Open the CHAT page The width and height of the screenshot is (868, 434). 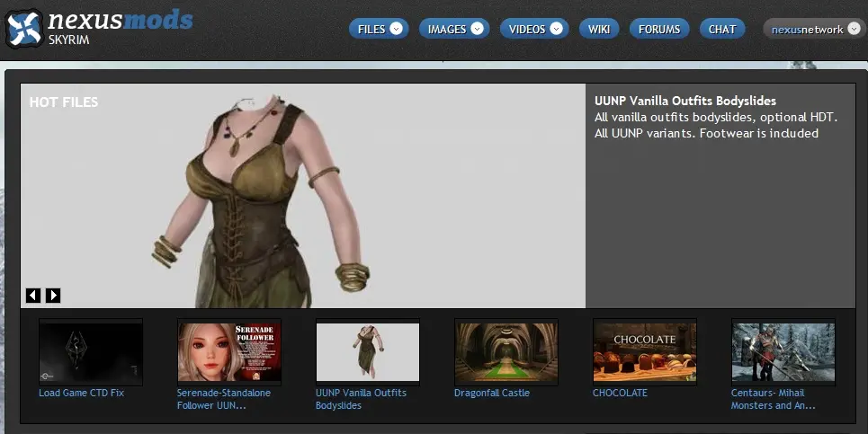[722, 29]
